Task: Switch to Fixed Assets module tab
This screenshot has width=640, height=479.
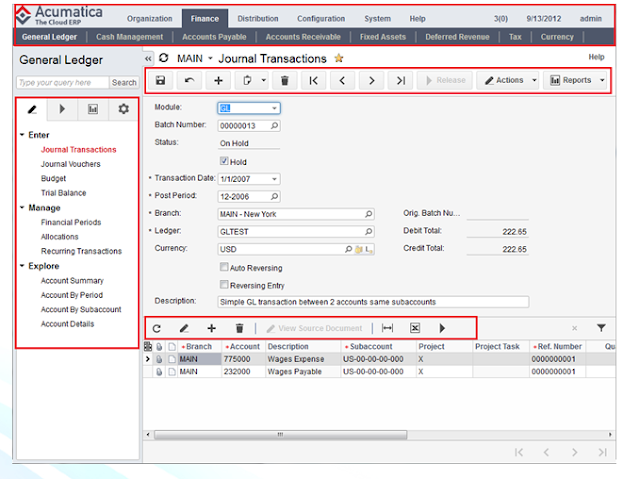Action: click(383, 37)
